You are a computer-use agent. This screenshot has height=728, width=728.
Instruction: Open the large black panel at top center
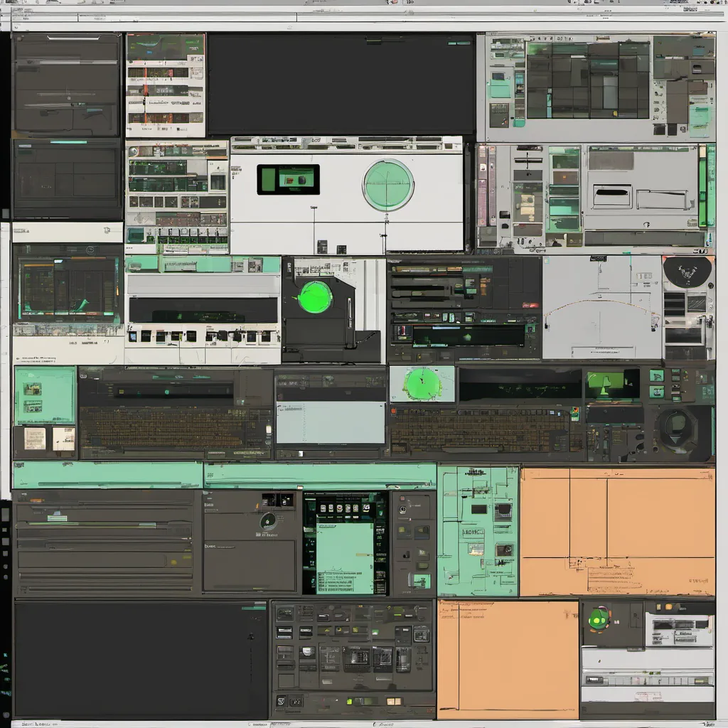(341, 84)
